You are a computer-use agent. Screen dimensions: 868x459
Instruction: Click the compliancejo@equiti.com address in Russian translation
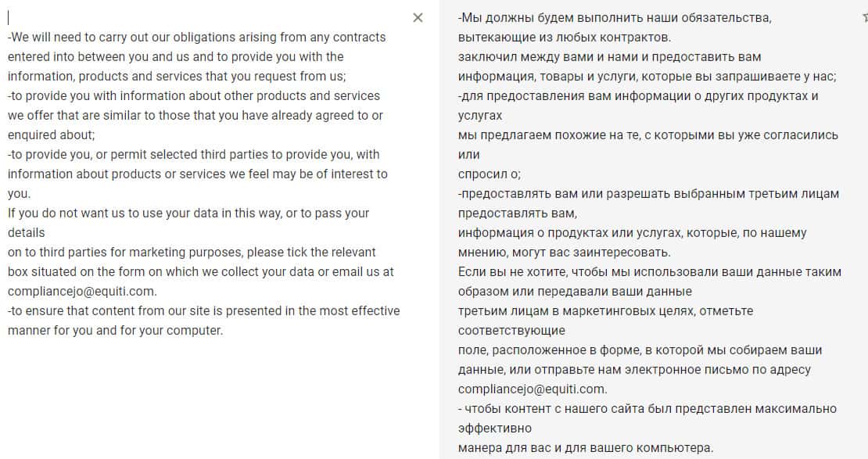[x=533, y=389]
